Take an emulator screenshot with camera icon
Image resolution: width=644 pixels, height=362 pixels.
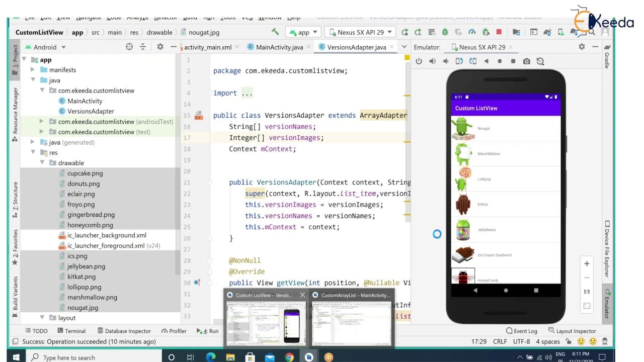(x=526, y=61)
